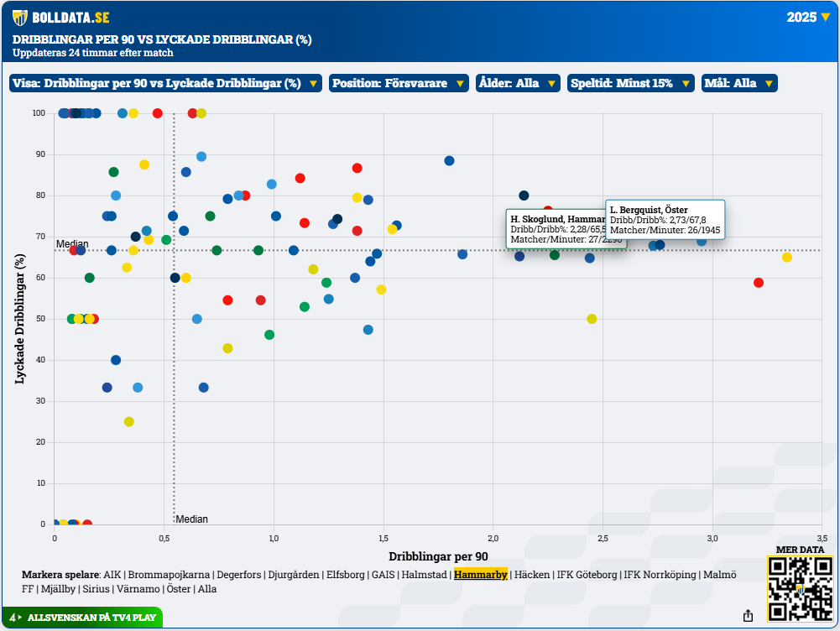Scan-link QR code under MER DATA
The width and height of the screenshot is (840, 631).
pyautogui.click(x=799, y=588)
